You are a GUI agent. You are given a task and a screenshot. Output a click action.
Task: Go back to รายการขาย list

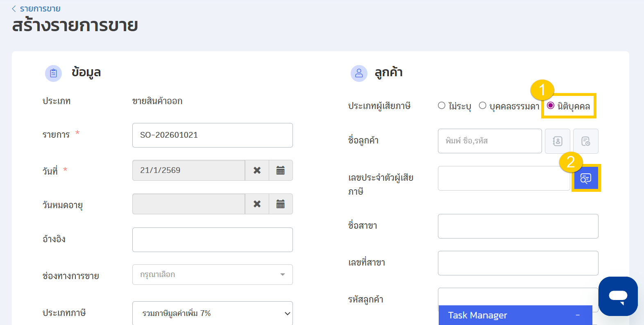36,9
